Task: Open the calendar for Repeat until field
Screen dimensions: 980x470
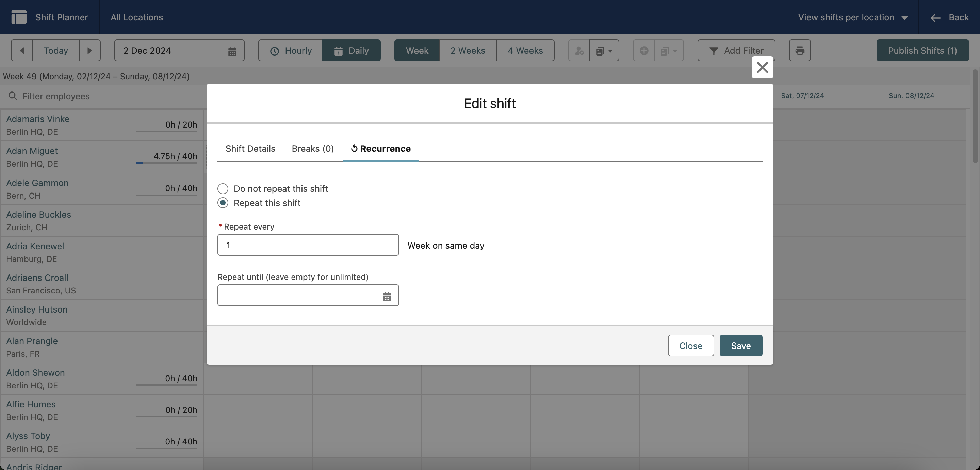Action: point(387,296)
